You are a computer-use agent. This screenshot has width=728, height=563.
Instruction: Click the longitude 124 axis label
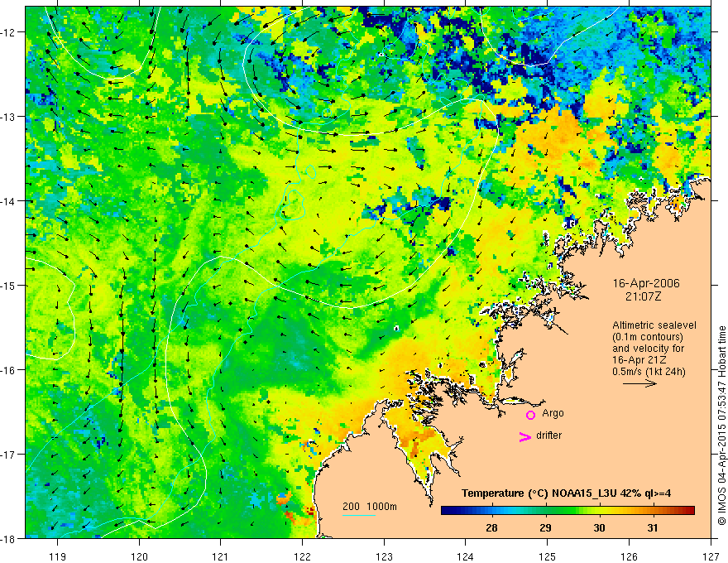tap(466, 556)
